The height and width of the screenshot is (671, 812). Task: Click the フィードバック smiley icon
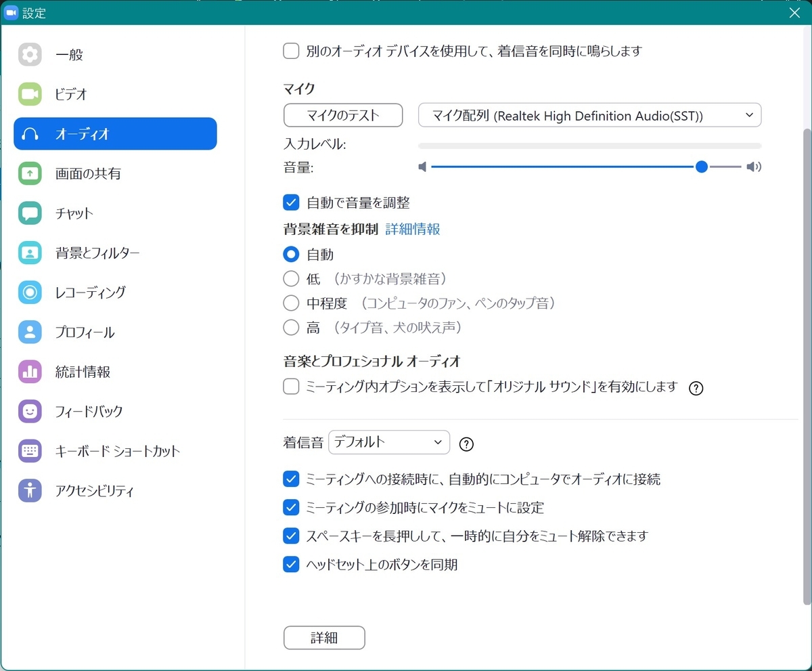(31, 411)
